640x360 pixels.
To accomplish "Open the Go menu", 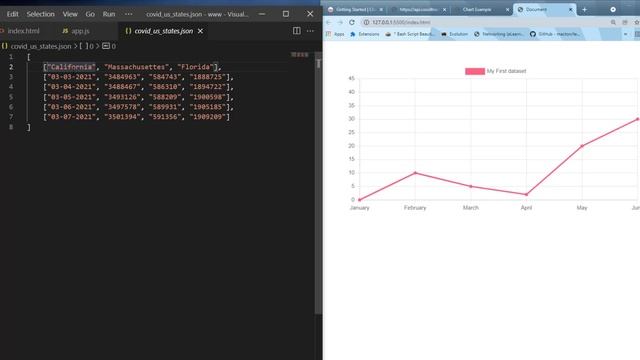I will click(x=90, y=14).
